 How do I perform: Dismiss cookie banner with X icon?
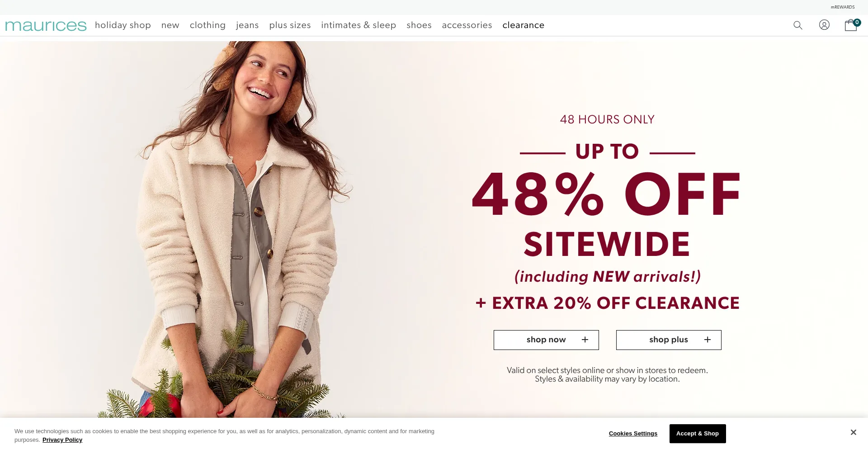point(853,432)
